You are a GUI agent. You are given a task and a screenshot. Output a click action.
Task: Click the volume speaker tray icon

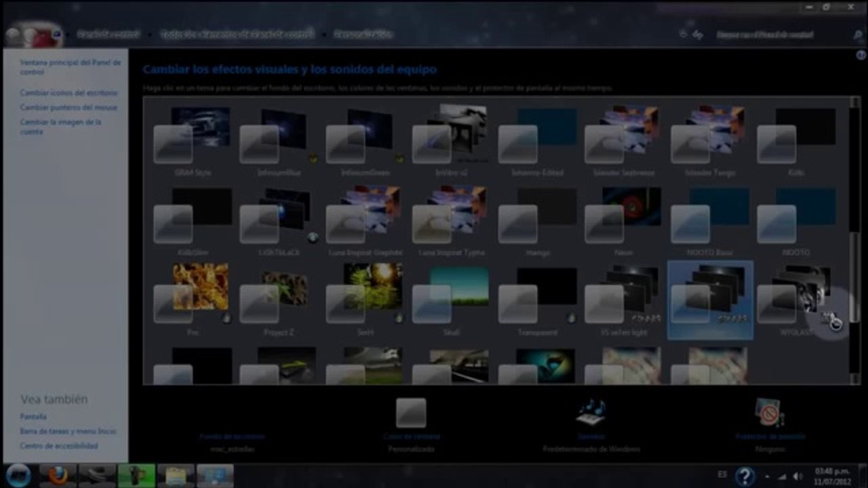point(797,476)
